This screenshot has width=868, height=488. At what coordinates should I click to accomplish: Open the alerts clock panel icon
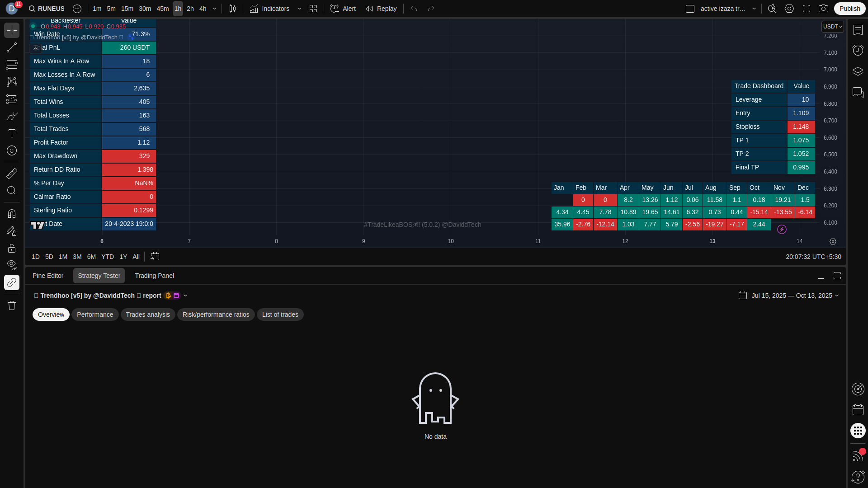[x=858, y=50]
